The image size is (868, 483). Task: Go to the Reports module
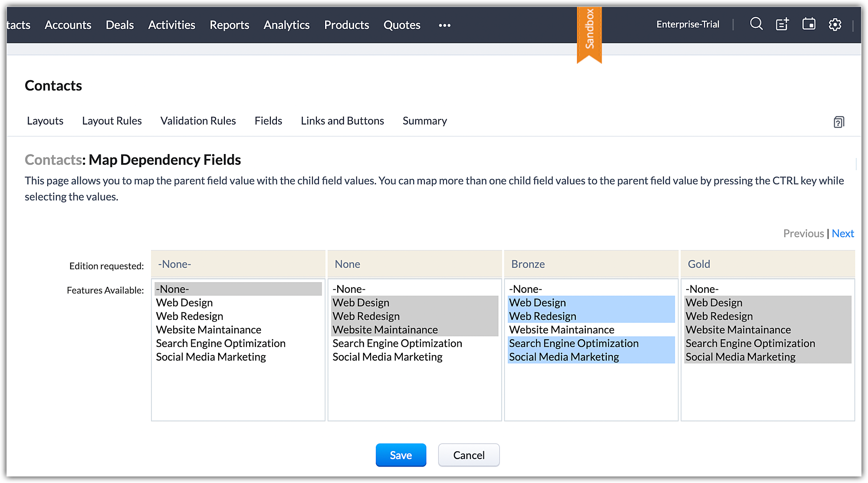(x=229, y=25)
